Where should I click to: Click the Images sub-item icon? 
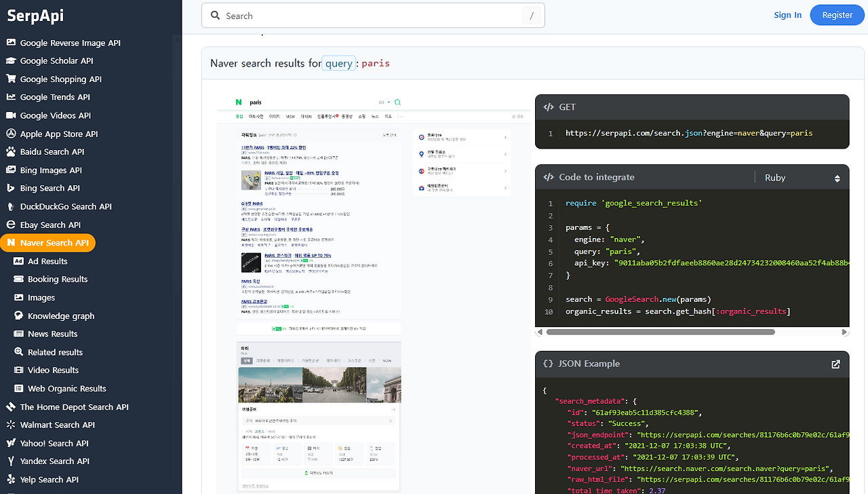pyautogui.click(x=18, y=297)
